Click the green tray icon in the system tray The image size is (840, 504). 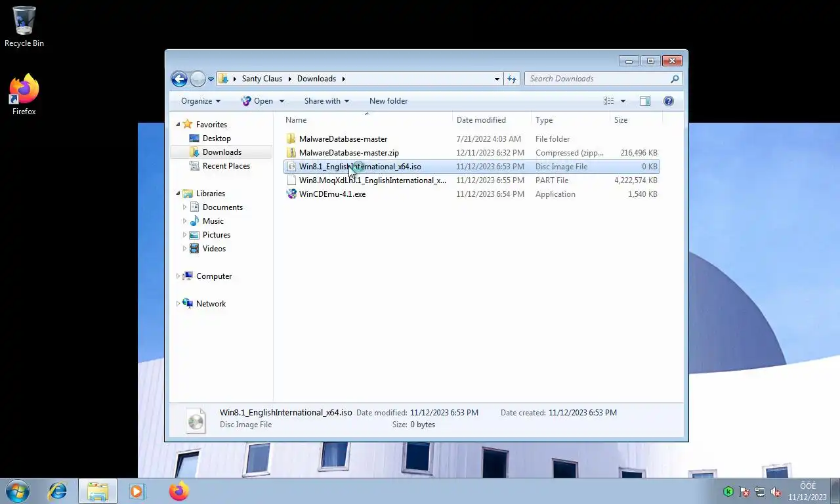click(728, 492)
